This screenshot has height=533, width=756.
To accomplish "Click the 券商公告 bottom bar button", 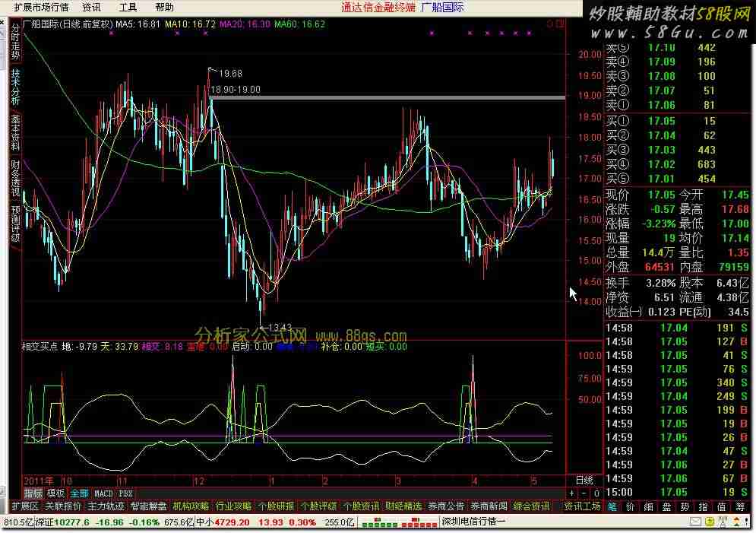I will [x=446, y=506].
